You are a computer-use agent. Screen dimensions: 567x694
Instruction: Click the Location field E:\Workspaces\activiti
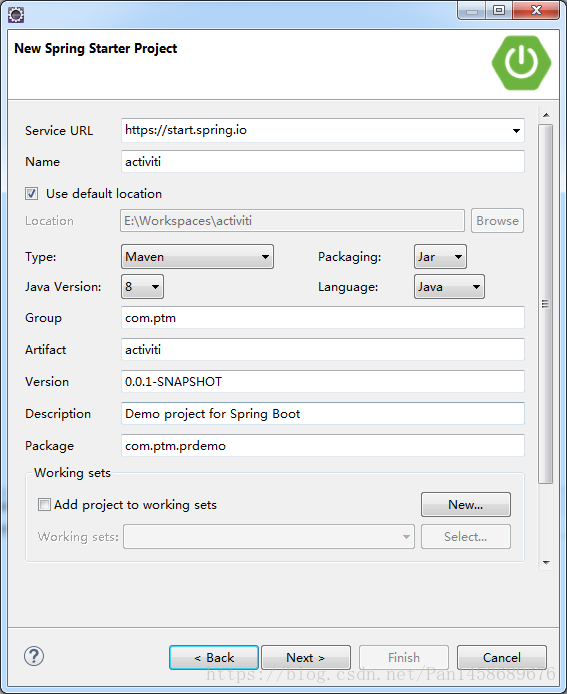pos(292,220)
